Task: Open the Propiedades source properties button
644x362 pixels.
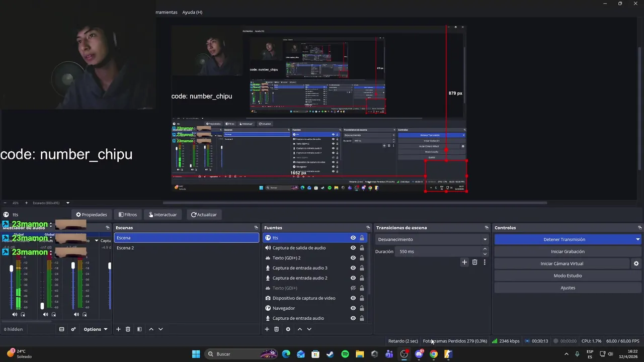Action: point(91,215)
